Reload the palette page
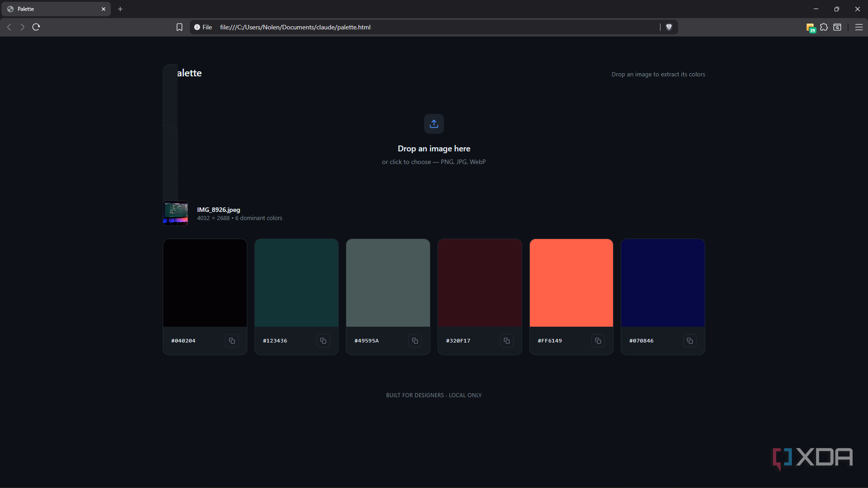Screen dimensions: 868x488 [36, 27]
